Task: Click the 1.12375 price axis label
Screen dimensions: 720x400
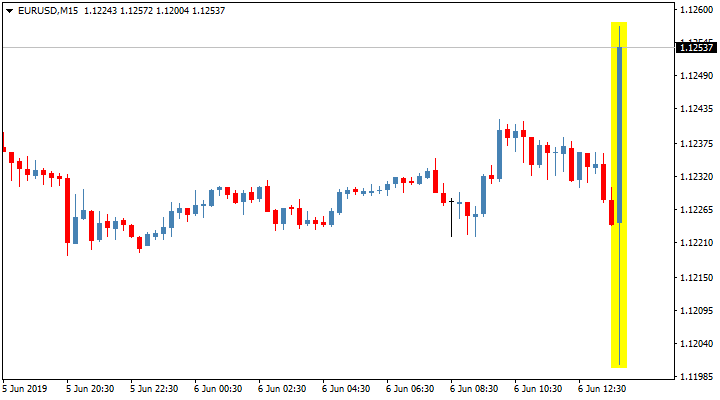Action: [x=697, y=144]
